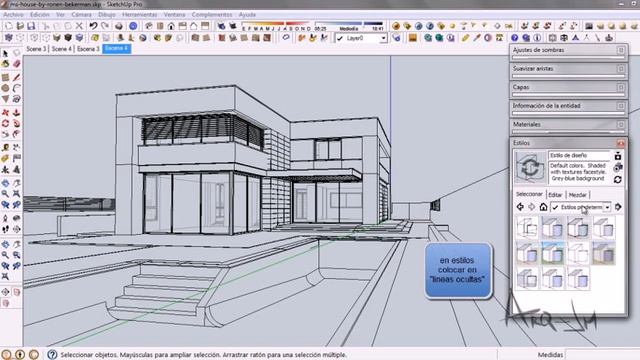Choose the Rotate tool
Screen dimensions: 640x360
pos(5,123)
